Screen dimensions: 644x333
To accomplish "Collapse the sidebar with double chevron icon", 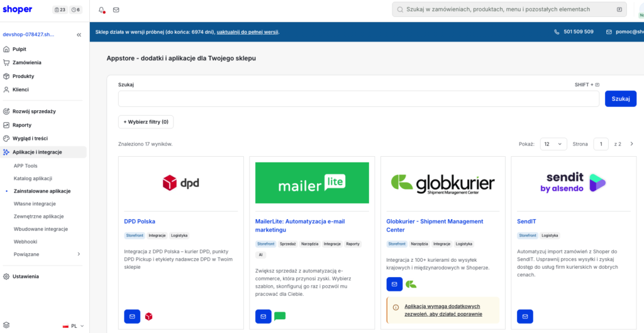I will pos(79,35).
